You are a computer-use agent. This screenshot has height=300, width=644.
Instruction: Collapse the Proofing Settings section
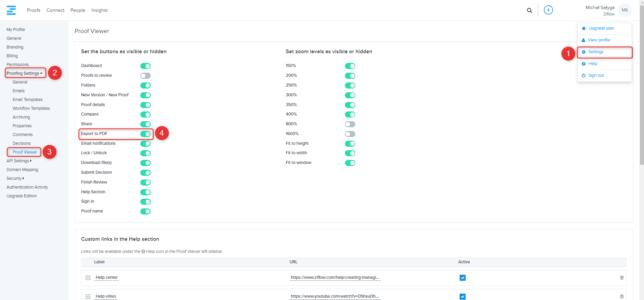click(25, 73)
